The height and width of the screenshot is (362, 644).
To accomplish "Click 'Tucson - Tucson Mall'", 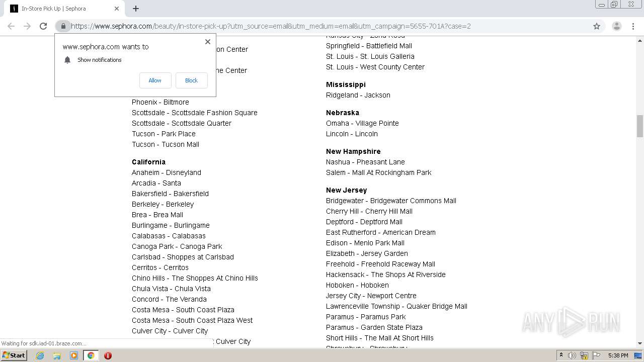I will (x=166, y=144).
